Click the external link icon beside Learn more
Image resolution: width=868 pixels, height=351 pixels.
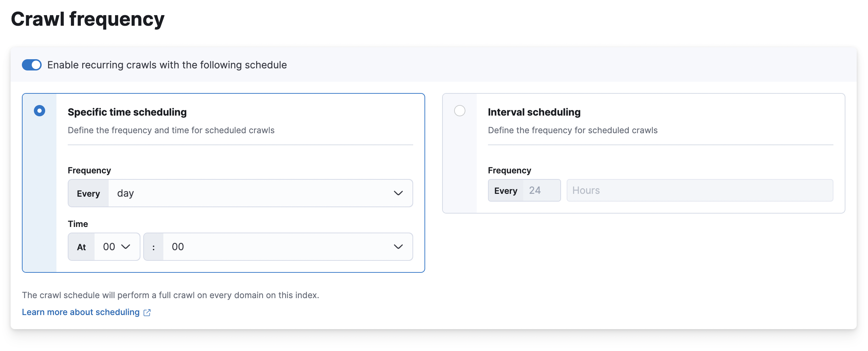147,312
